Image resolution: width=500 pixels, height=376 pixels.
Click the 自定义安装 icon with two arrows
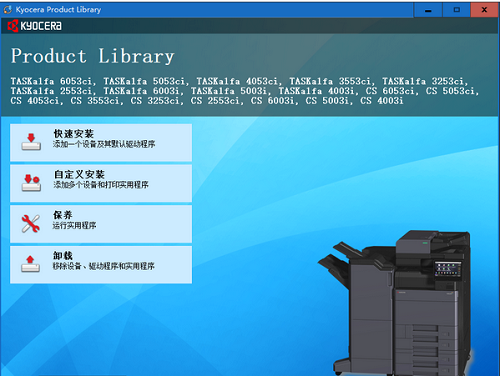[x=31, y=183]
